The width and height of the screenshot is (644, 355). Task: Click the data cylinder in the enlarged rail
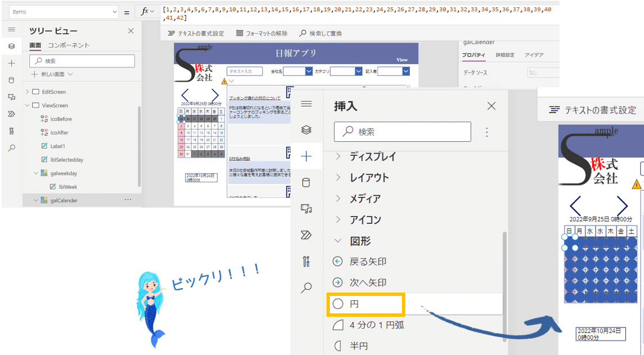point(306,183)
